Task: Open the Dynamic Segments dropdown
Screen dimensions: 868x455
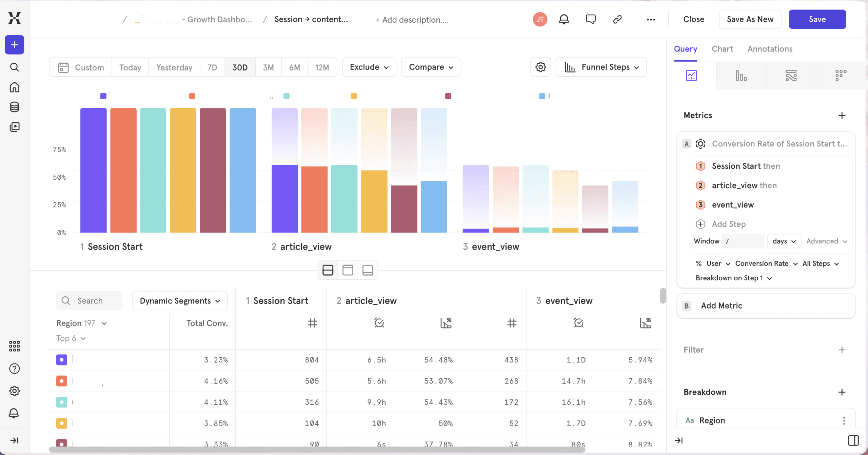Action: click(180, 301)
